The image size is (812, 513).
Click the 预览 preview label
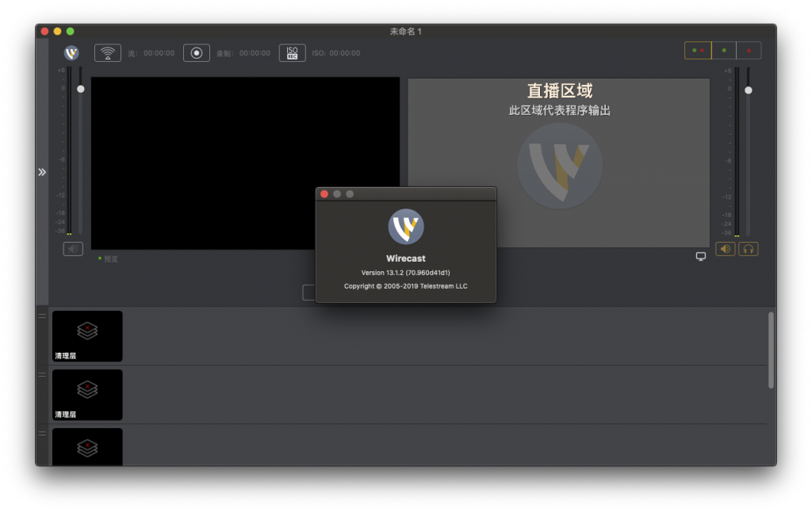point(111,258)
